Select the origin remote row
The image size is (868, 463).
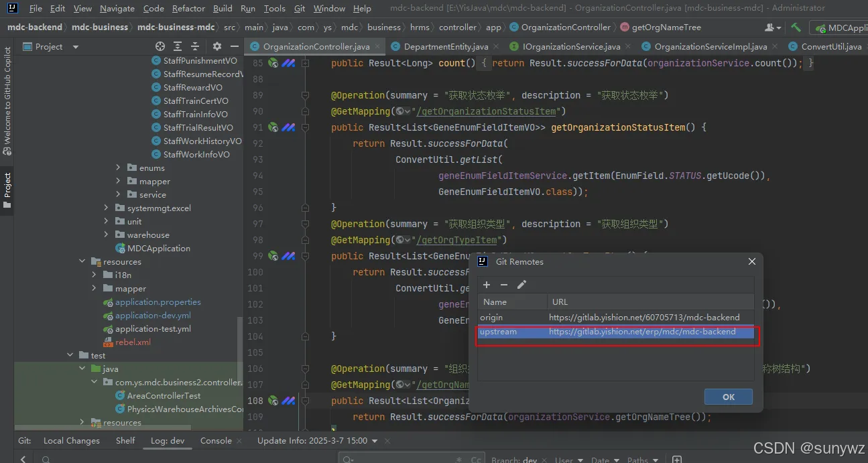[616, 317]
